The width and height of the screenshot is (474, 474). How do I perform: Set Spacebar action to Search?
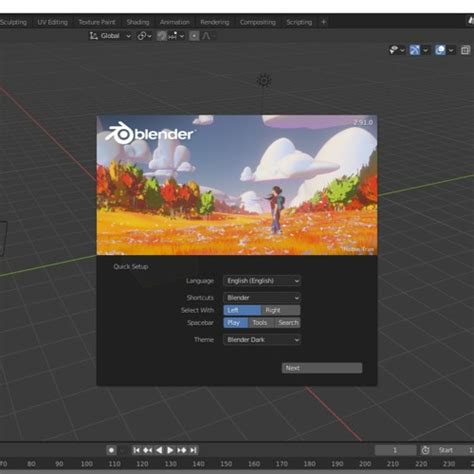coord(288,323)
